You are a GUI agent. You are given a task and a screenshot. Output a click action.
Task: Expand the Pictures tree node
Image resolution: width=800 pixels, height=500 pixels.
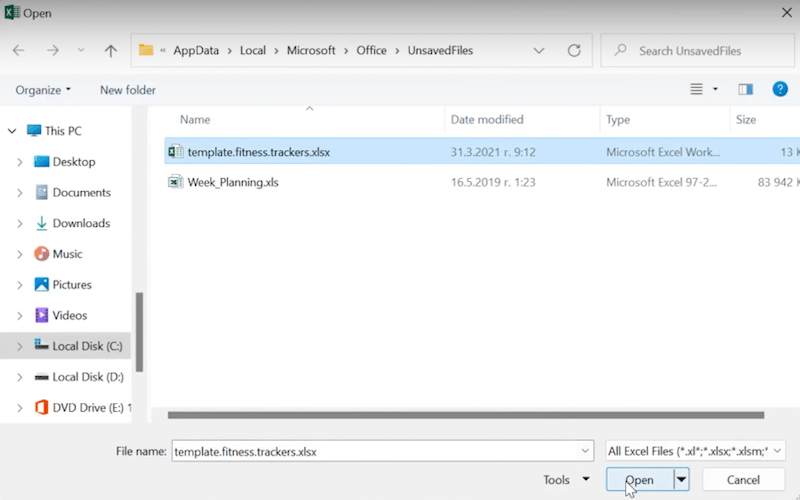[x=20, y=285]
